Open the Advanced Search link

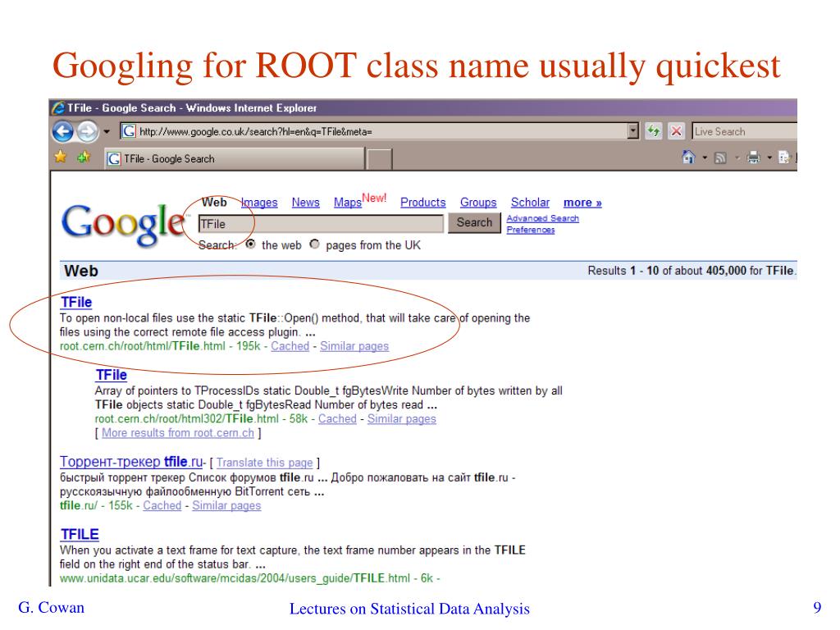coord(543,218)
